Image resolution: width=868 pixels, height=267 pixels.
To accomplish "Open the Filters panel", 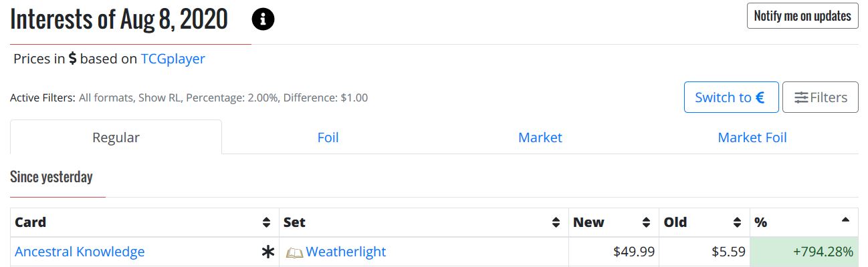I will pos(820,97).
